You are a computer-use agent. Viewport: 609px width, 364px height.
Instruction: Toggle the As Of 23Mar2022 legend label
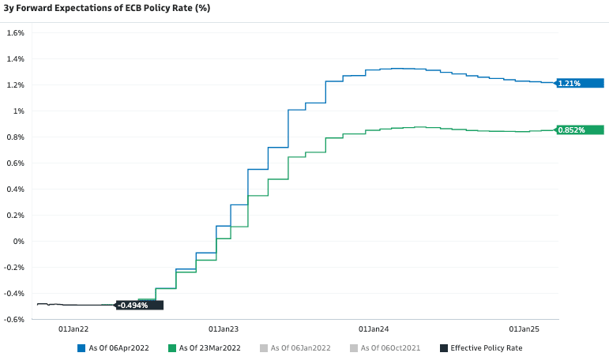(x=211, y=347)
